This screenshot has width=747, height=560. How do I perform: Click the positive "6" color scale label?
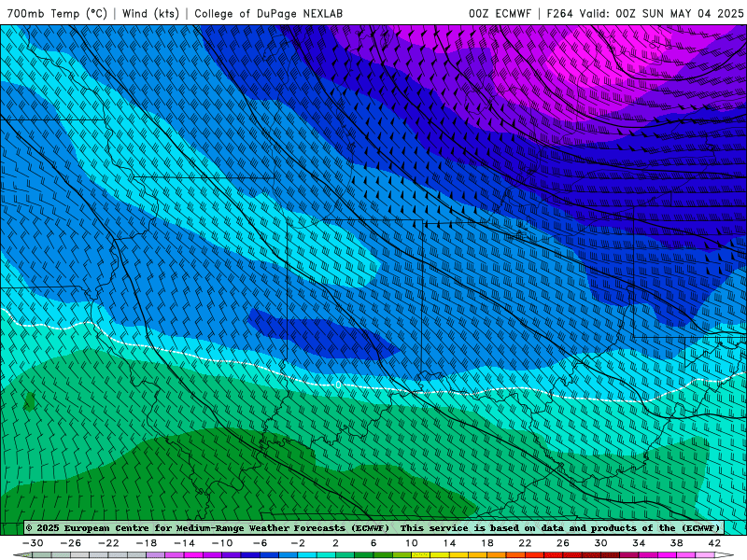pos(373,543)
